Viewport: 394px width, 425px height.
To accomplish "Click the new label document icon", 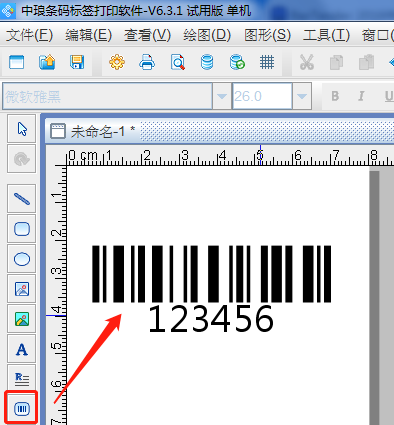I will pos(16,62).
